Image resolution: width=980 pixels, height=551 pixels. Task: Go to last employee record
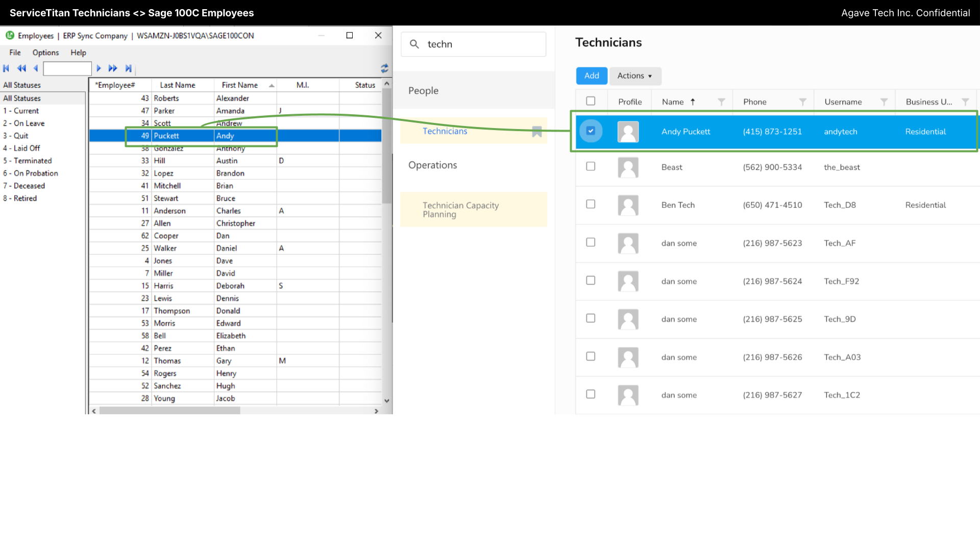tap(129, 68)
